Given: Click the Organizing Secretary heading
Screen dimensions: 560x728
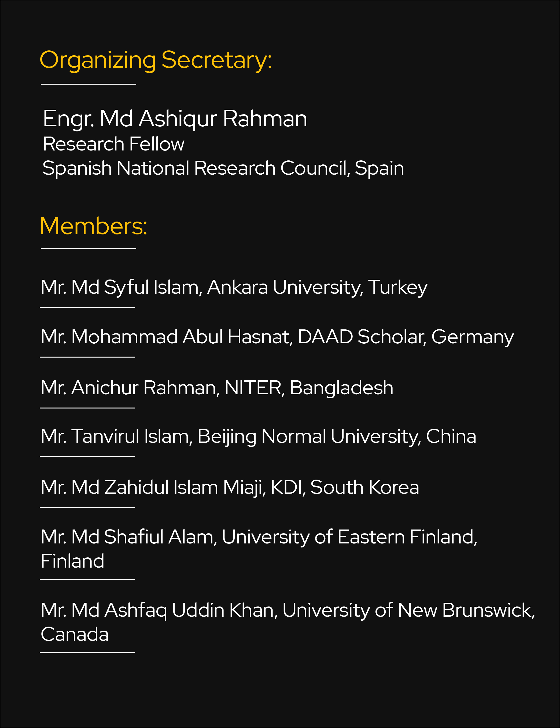Looking at the screenshot, I should (x=156, y=60).
